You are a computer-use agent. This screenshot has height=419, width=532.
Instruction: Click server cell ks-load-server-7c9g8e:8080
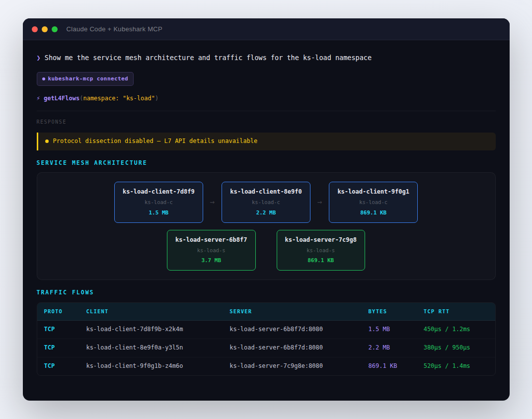276,366
